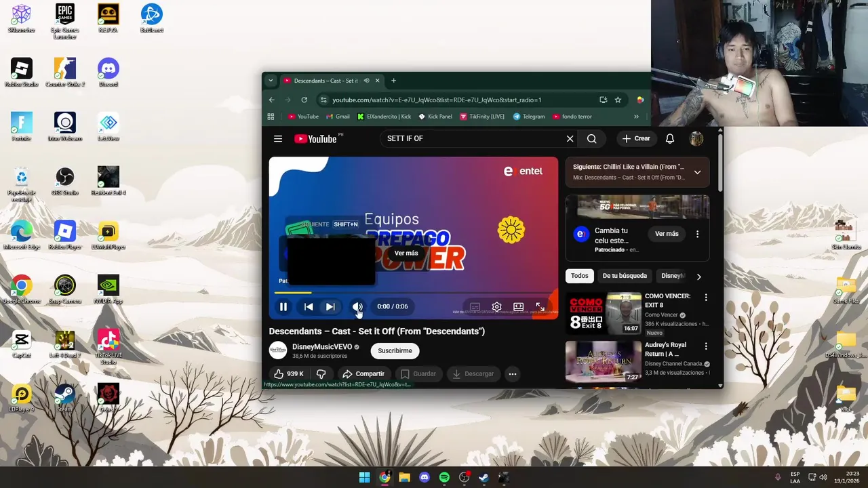Enter full screen video mode
The height and width of the screenshot is (488, 868).
click(540, 307)
